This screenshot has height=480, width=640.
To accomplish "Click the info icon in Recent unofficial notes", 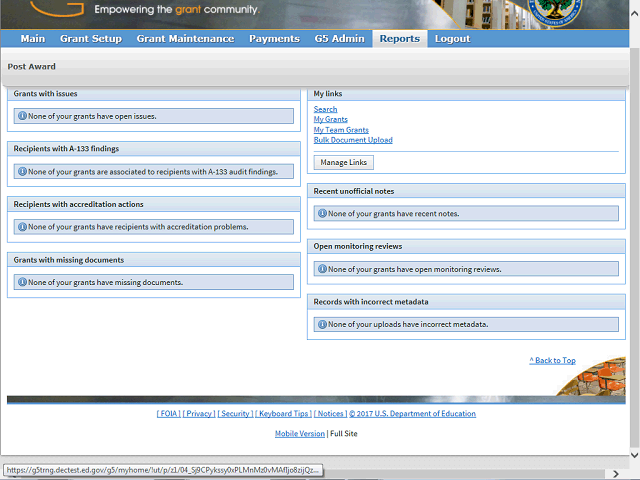I will tap(322, 213).
